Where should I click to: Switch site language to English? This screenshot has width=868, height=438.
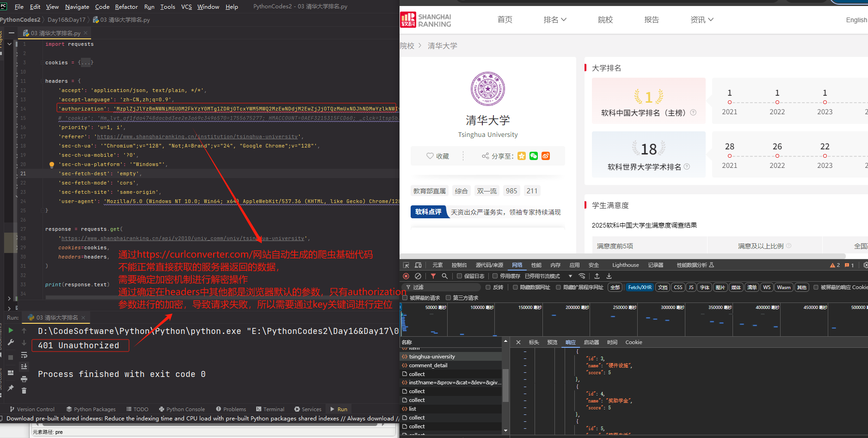(856, 20)
